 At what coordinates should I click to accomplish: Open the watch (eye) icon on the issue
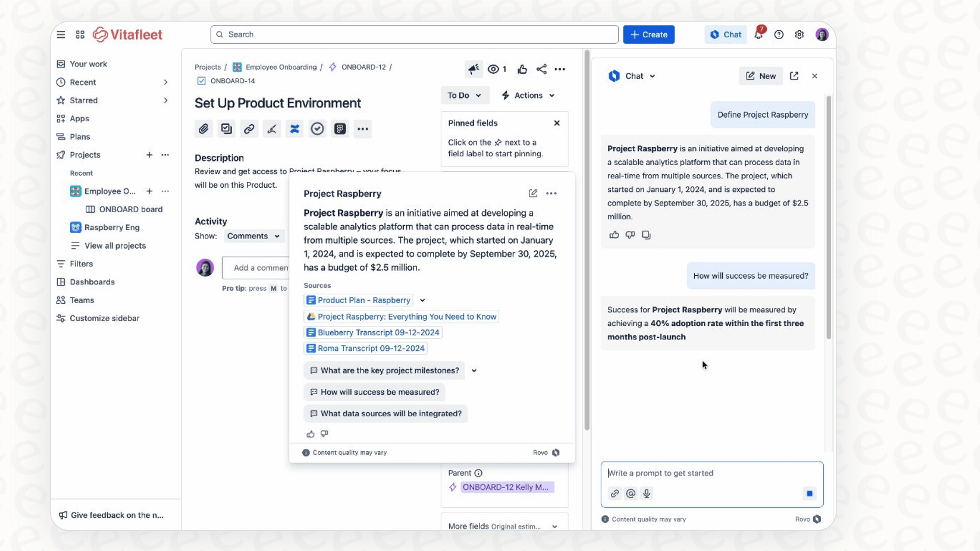(x=493, y=69)
